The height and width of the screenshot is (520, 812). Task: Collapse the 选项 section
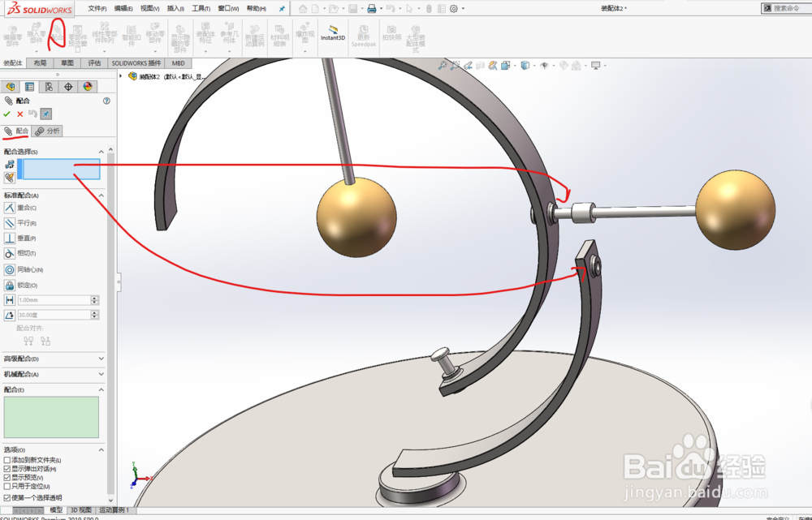(101, 449)
